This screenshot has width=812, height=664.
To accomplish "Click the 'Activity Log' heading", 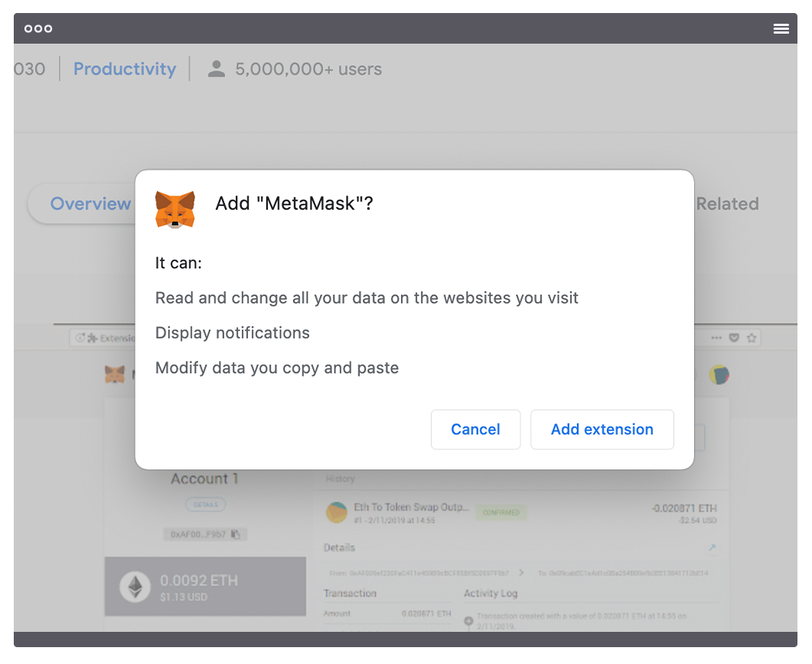I will (491, 594).
